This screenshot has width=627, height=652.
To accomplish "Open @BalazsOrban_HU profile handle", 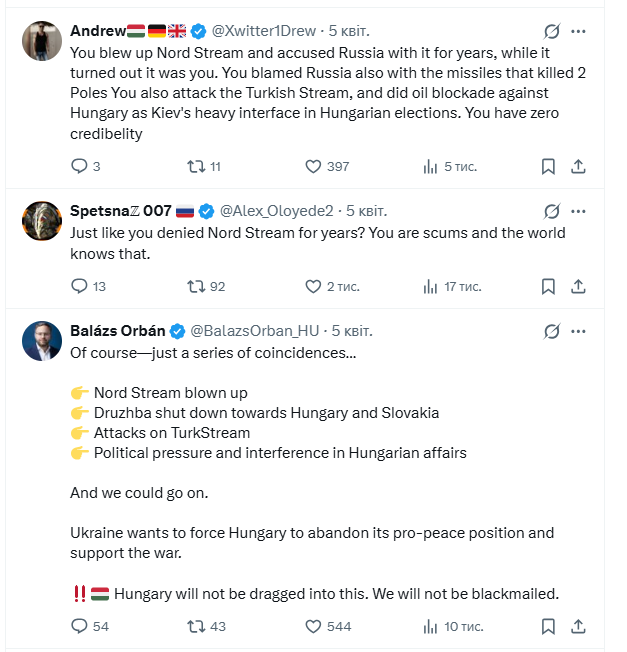I will click(255, 331).
